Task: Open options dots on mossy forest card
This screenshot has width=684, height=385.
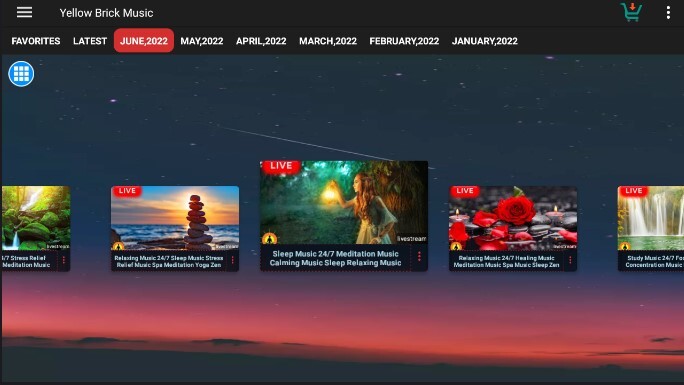Action: click(x=64, y=260)
